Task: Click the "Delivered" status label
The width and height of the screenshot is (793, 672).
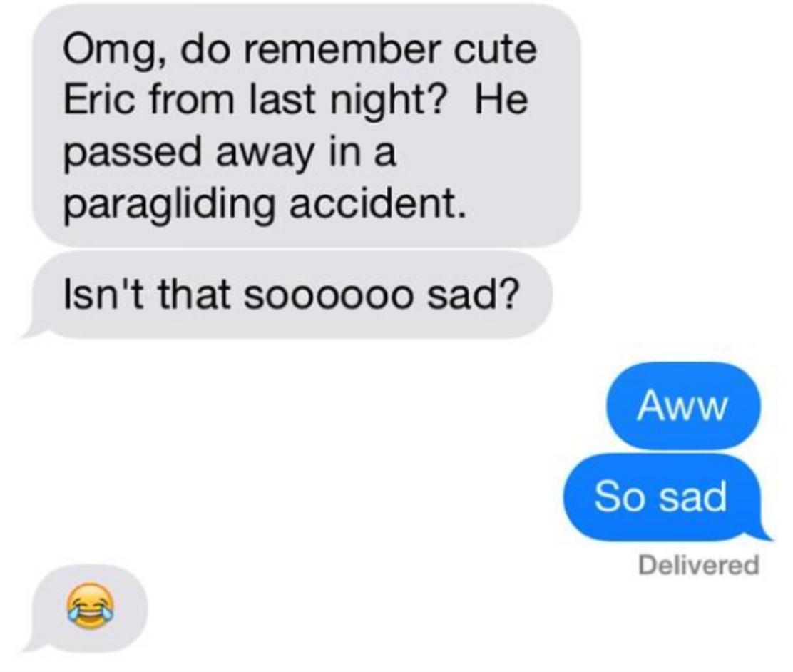Action: [x=698, y=564]
